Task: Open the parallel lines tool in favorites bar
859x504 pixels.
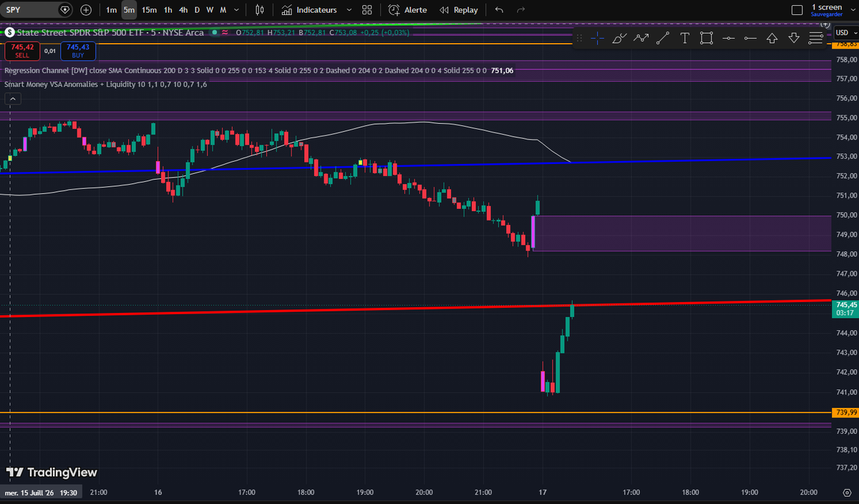Action: pyautogui.click(x=815, y=38)
